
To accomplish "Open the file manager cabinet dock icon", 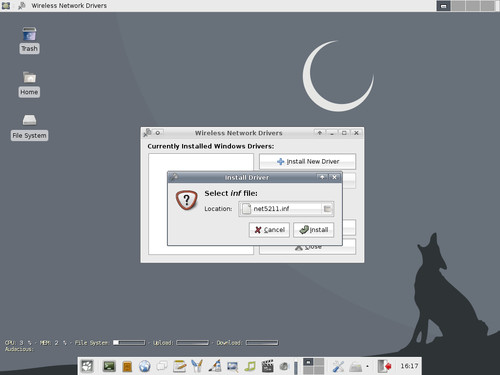I will pyautogui.click(x=127, y=366).
